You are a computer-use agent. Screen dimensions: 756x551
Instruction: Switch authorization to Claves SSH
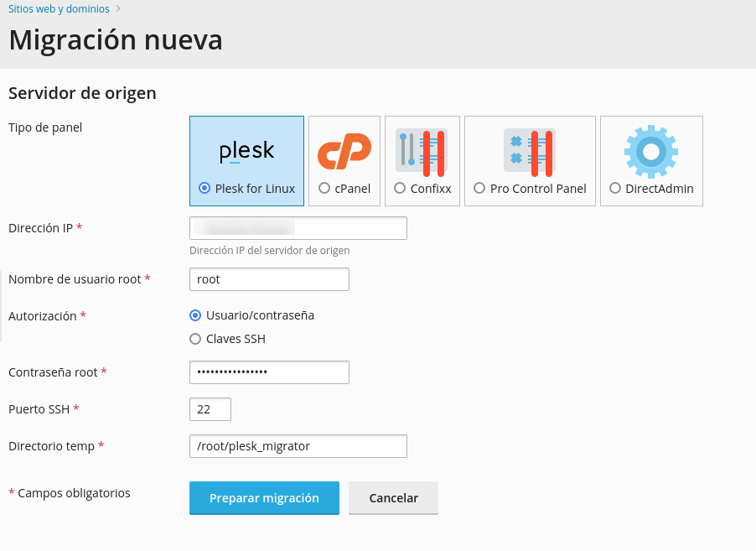[x=195, y=339]
